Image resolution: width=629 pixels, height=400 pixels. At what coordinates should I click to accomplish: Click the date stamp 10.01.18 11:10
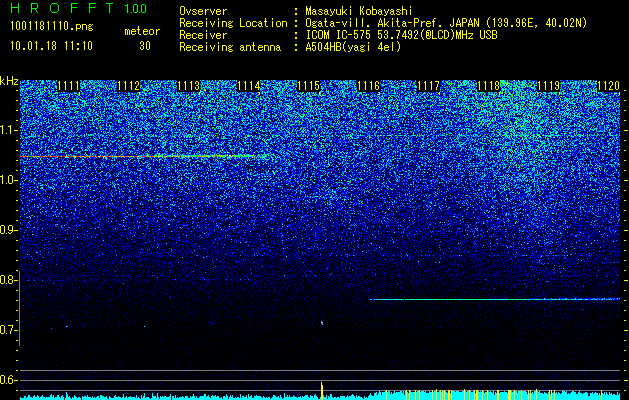click(51, 45)
